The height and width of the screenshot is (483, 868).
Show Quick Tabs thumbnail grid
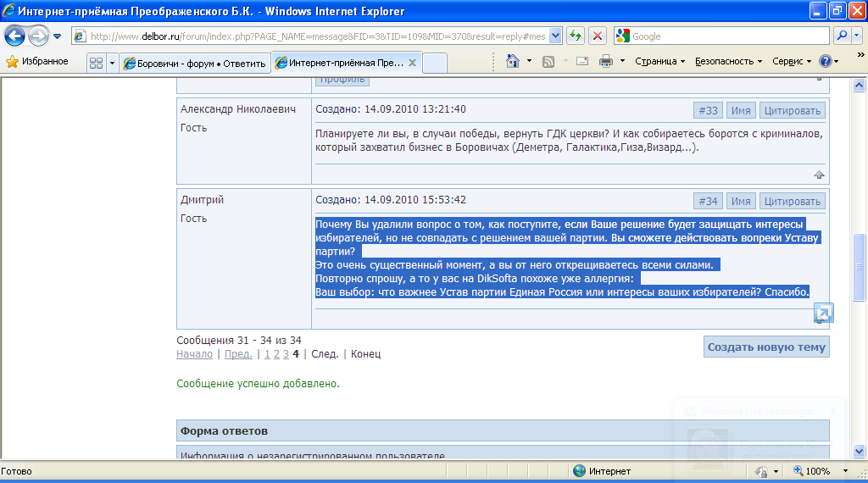(96, 63)
